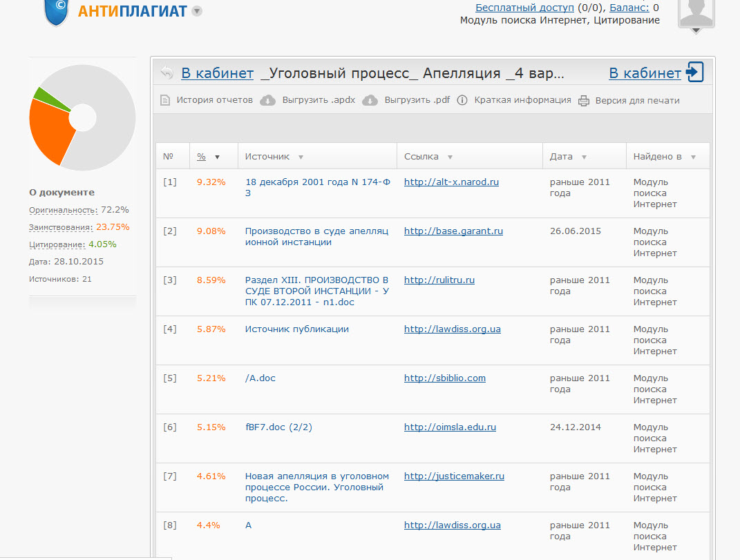
Task: Click date 26.06.2015
Action: pos(576,231)
